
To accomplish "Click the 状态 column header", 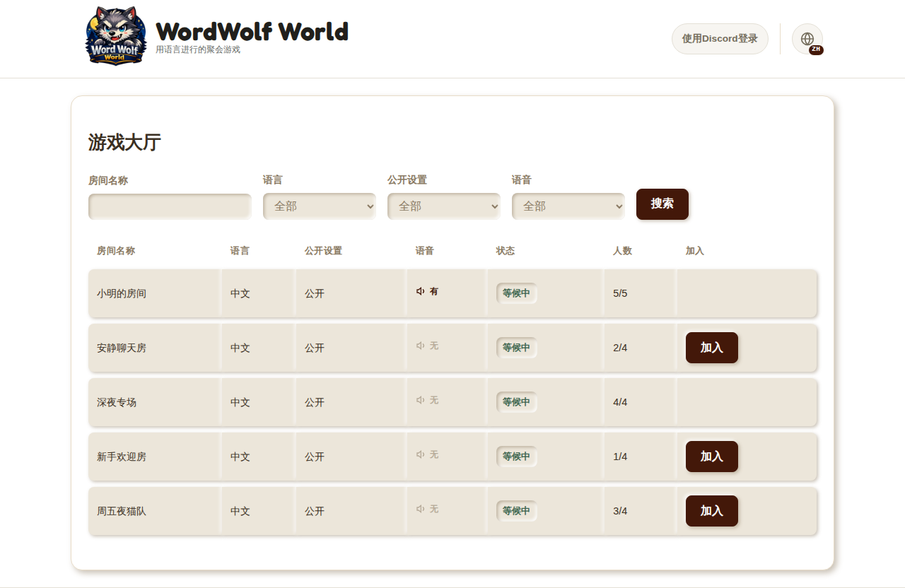I will point(506,251).
